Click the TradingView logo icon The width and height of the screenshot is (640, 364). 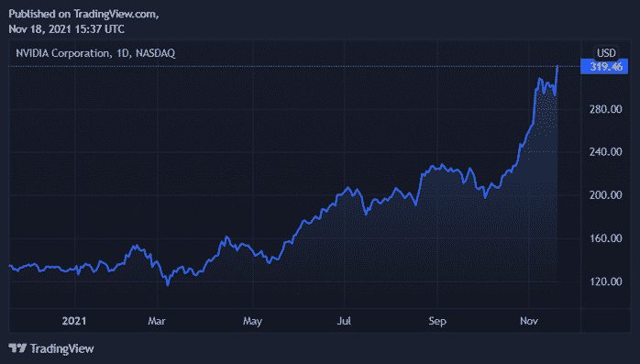[x=17, y=348]
